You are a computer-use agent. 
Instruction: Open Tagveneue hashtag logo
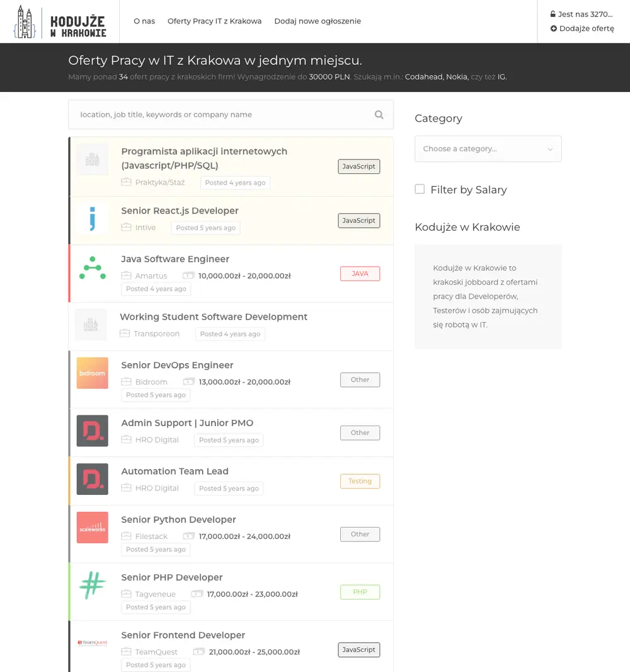[x=92, y=586]
